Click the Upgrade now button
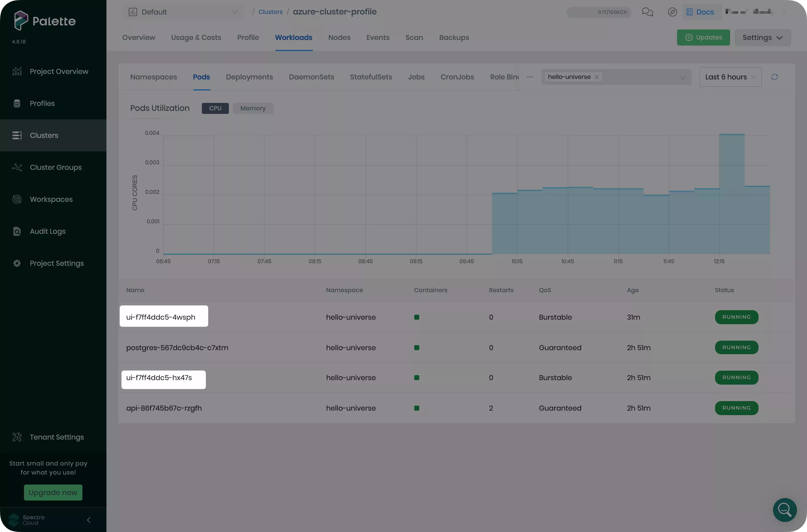This screenshot has height=532, width=807. click(53, 492)
